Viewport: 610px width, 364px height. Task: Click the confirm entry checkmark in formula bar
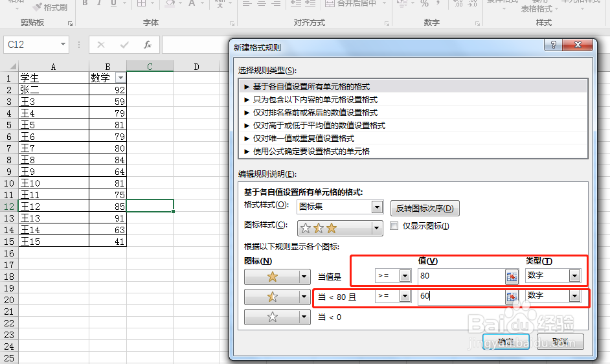124,45
